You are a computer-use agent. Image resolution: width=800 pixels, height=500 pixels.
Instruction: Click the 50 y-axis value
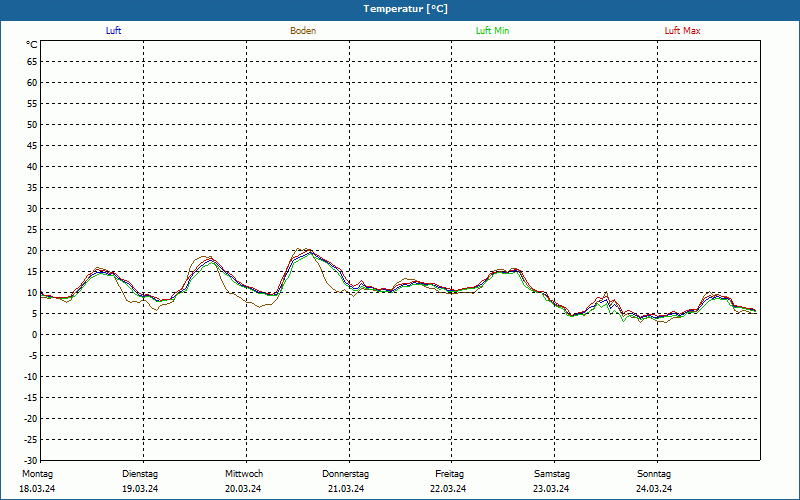(32, 124)
